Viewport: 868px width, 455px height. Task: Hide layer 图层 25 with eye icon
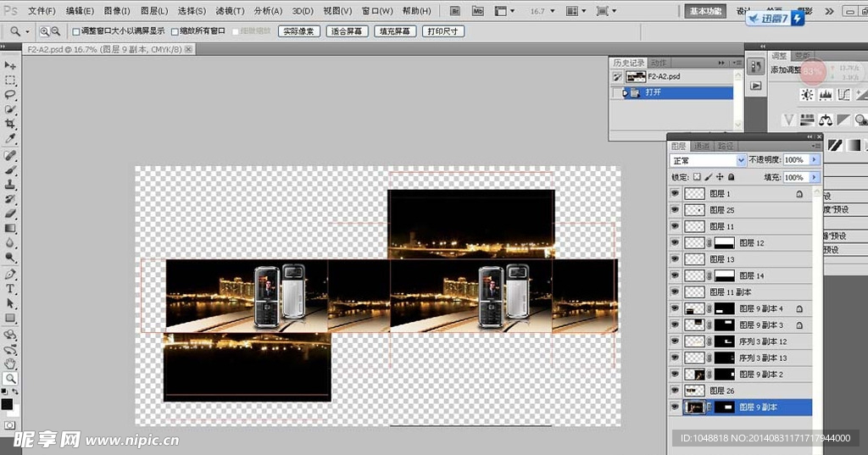tap(675, 210)
